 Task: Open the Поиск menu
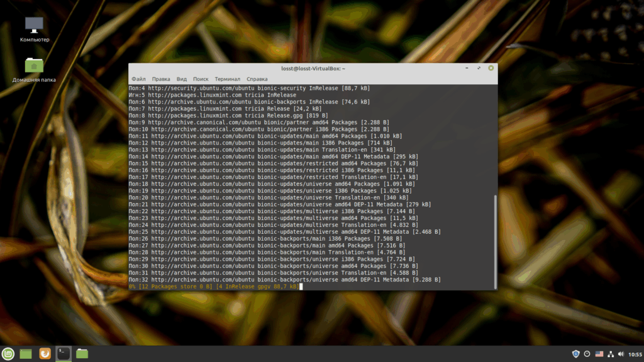[201, 79]
